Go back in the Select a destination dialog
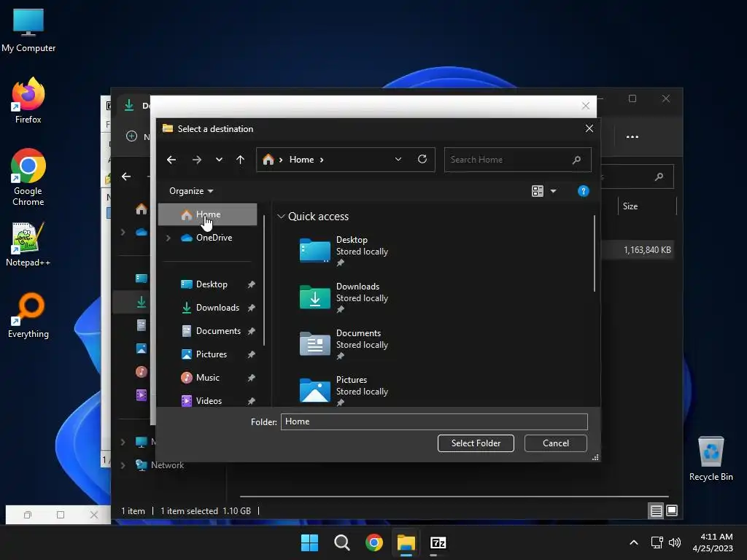Image resolution: width=747 pixels, height=560 pixels. pos(171,160)
